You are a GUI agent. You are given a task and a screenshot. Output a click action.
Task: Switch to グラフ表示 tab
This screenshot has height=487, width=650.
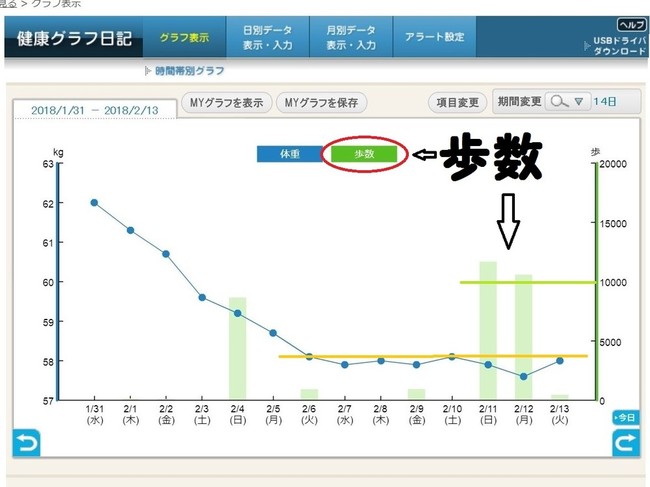[x=184, y=37]
